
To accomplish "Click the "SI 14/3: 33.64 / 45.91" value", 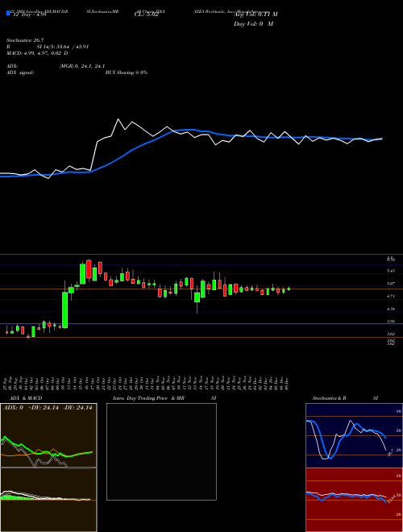I will point(63,47).
